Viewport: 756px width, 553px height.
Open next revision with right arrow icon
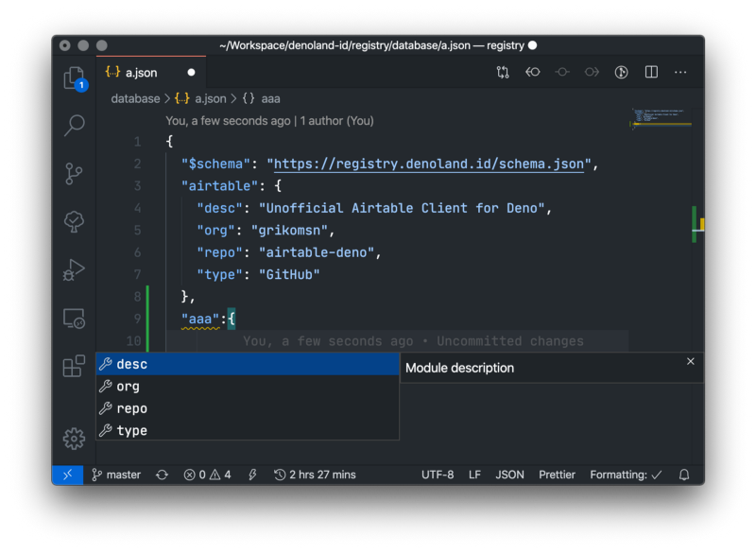pyautogui.click(x=592, y=73)
